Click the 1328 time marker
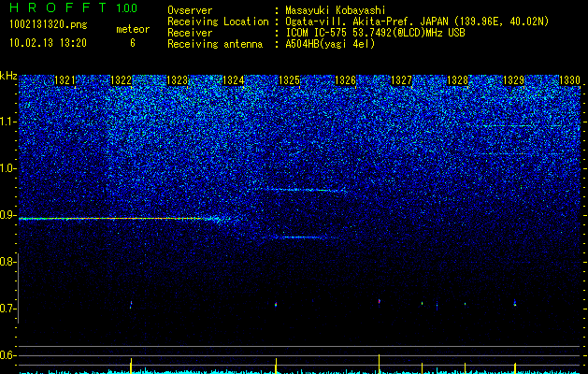The width and height of the screenshot is (588, 374). click(457, 80)
